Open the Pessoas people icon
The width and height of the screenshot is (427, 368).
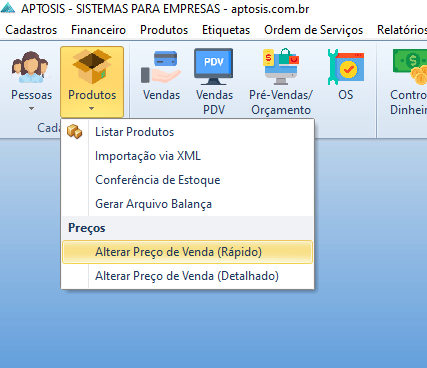(x=30, y=67)
